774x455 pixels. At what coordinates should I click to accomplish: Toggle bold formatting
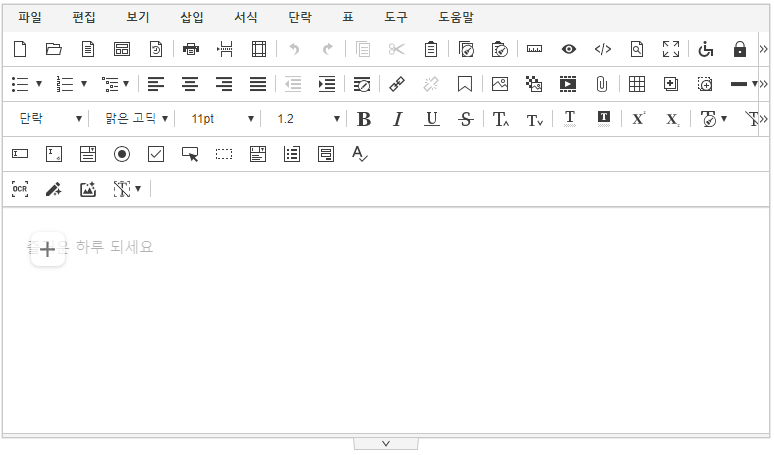point(364,119)
